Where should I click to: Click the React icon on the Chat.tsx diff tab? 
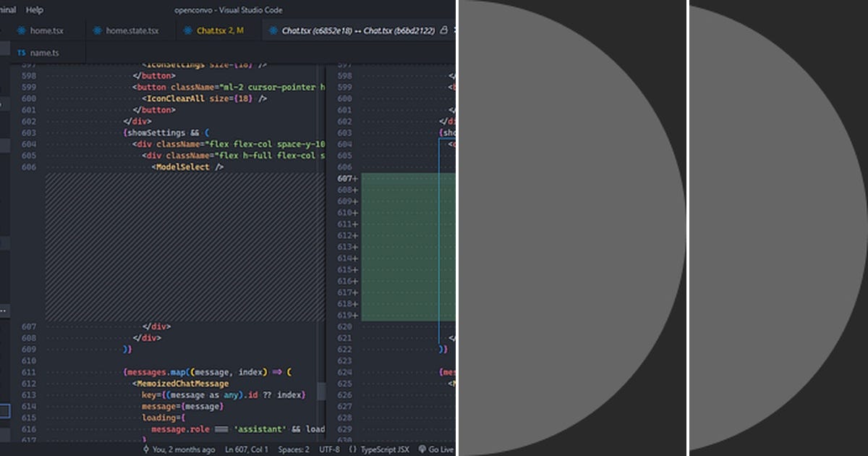273,32
